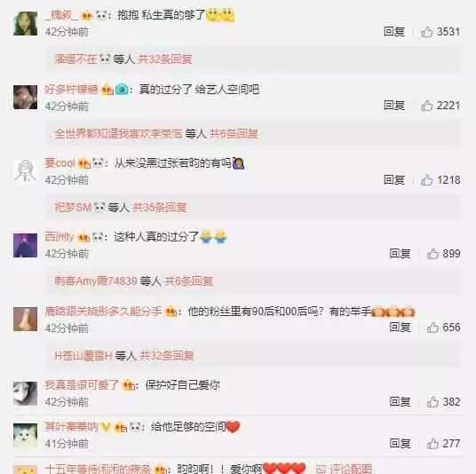Expand the 共32条回复 thread under first comment

(x=164, y=59)
